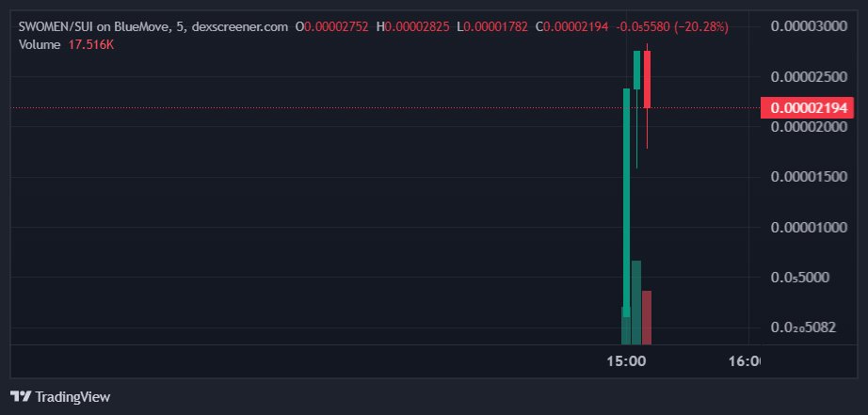Click the 0.00002500 price axis label
This screenshot has width=868, height=415.
click(x=809, y=76)
